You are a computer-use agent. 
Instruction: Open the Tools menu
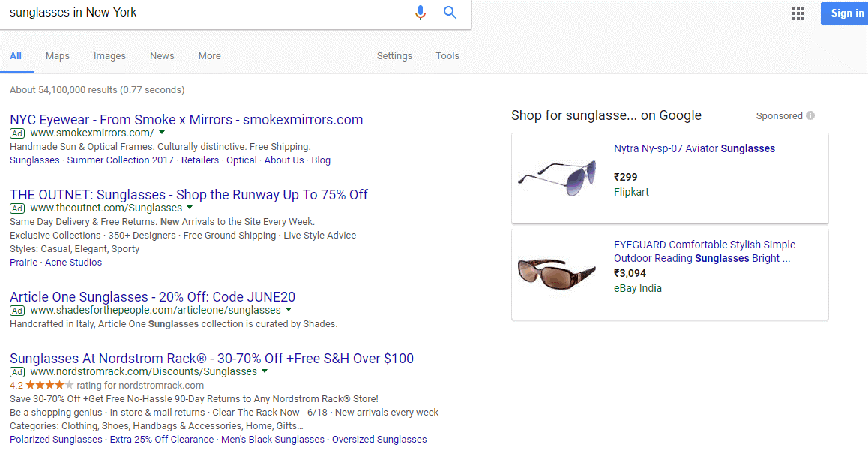pos(447,56)
